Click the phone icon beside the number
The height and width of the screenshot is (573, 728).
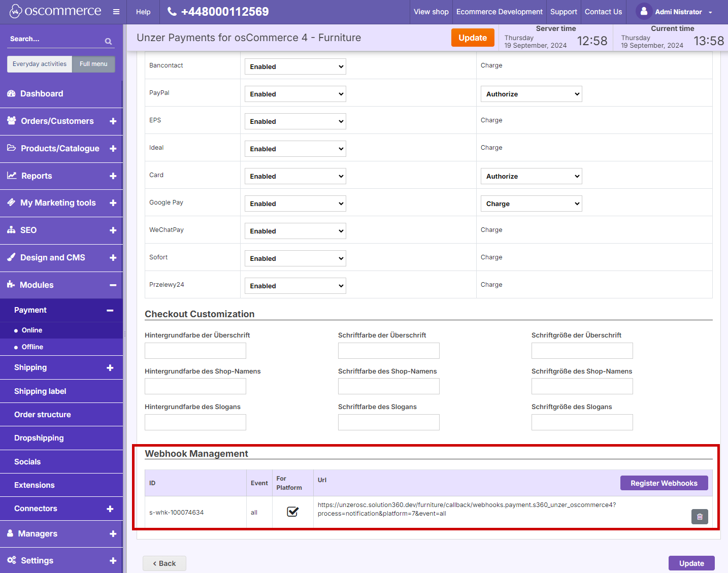172,11
